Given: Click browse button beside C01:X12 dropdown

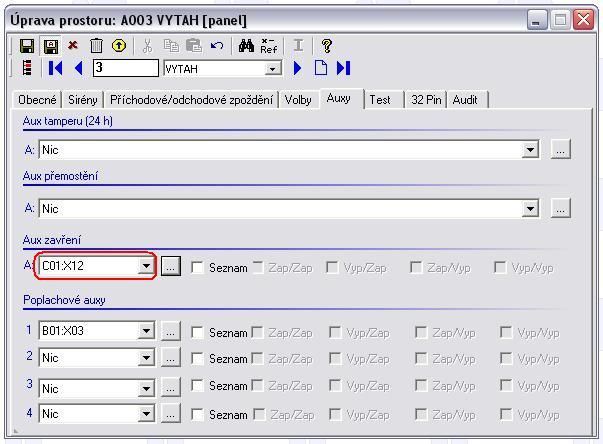Looking at the screenshot, I should pyautogui.click(x=171, y=267).
